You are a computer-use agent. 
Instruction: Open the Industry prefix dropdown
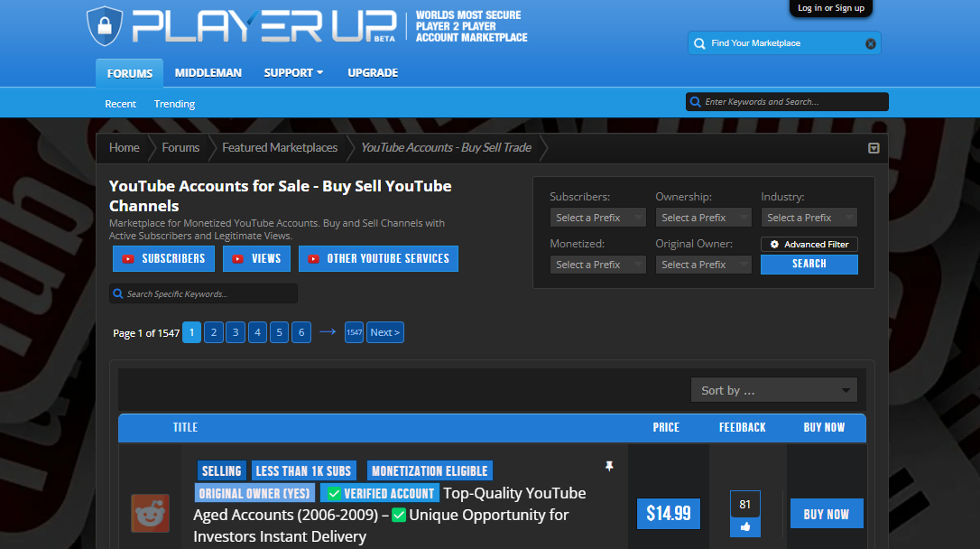[x=809, y=217]
